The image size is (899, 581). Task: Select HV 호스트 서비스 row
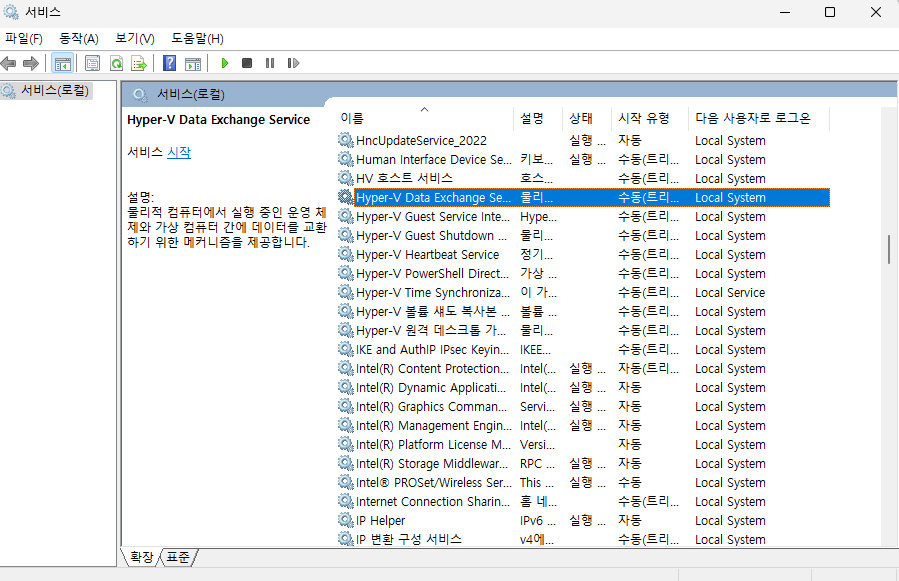583,178
